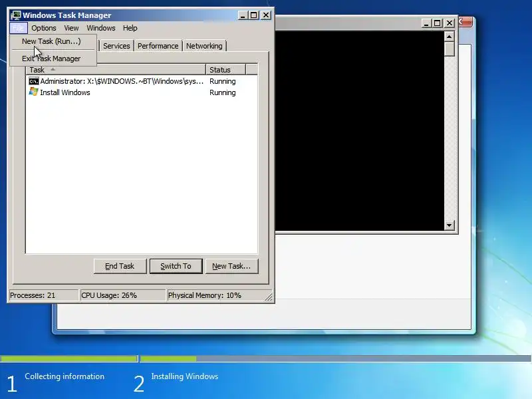Click the Installing Windows progress bar
Screen dimensions: 532x399
[336, 358]
